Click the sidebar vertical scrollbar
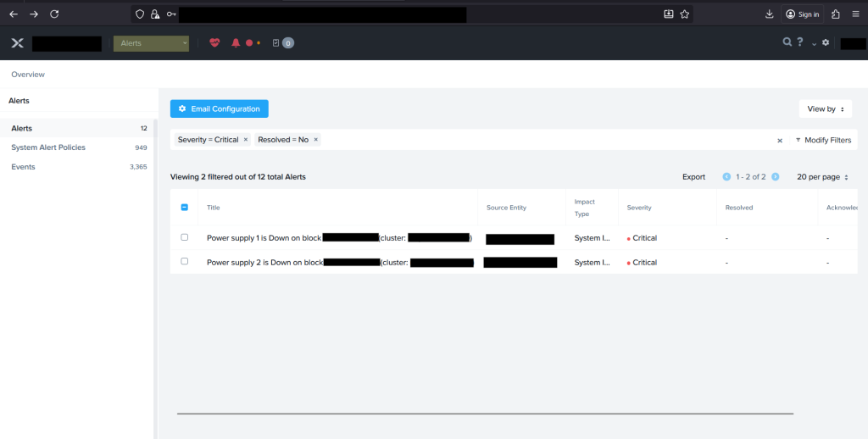This screenshot has width=868, height=439. point(156,279)
